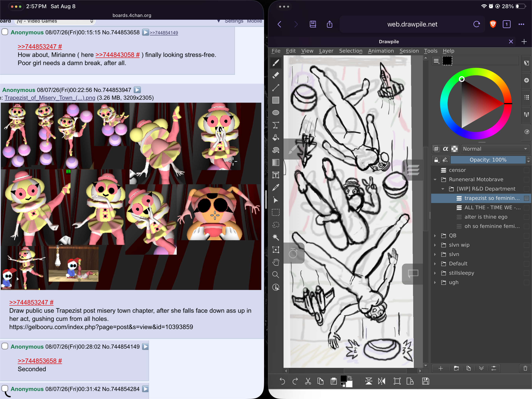Follow the >>744843058 quote link
Screen dimensions: 532x399
117,55
